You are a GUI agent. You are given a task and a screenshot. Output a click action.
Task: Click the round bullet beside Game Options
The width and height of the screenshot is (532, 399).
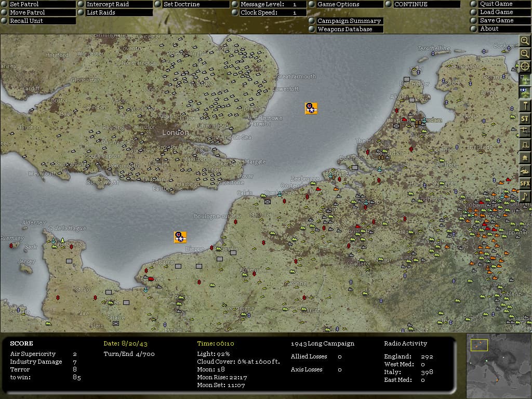tap(312, 4)
